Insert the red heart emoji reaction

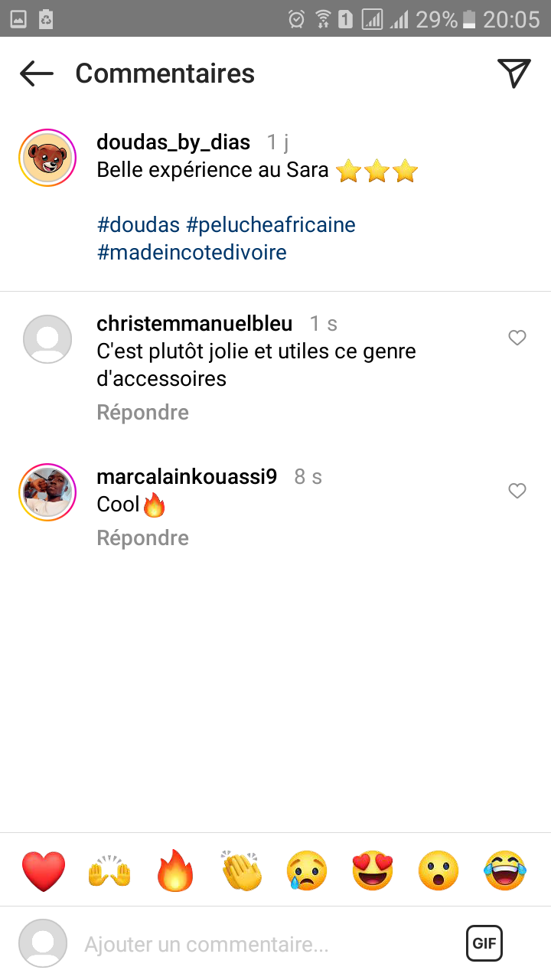pyautogui.click(x=44, y=871)
